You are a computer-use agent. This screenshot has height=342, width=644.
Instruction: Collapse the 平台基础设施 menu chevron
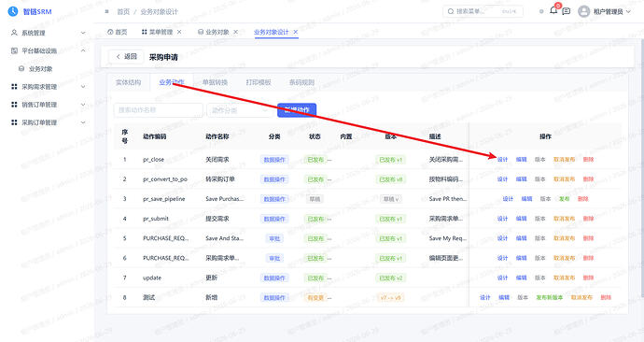(x=83, y=50)
